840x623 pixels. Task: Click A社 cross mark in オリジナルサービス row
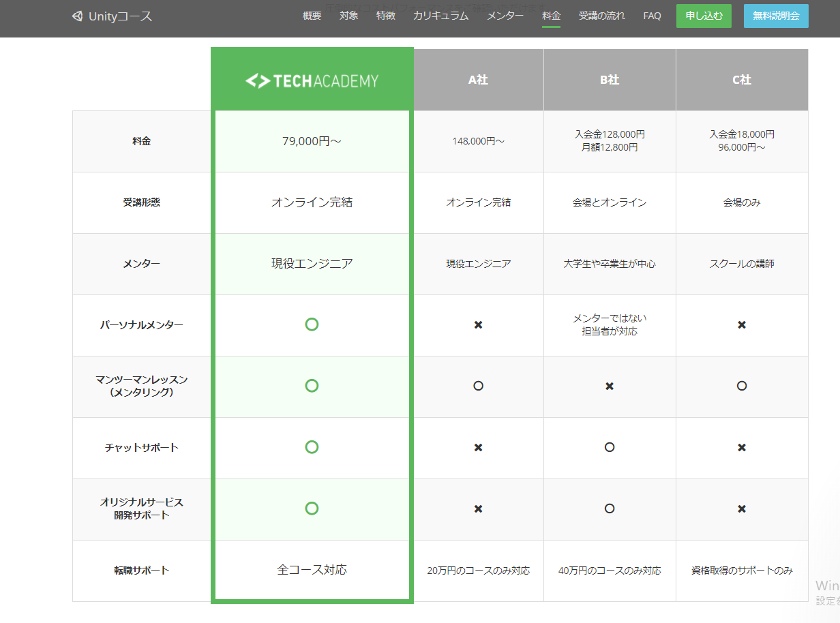tap(478, 509)
